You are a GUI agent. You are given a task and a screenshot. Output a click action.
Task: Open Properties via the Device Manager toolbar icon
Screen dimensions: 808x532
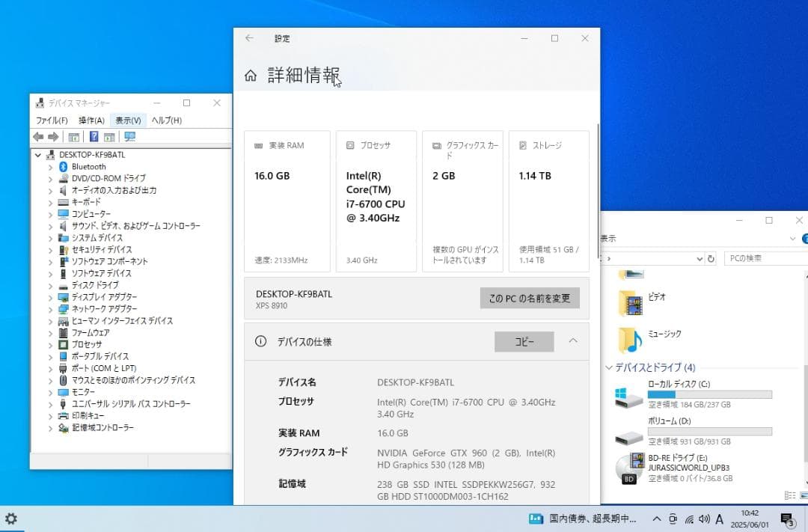[73, 136]
